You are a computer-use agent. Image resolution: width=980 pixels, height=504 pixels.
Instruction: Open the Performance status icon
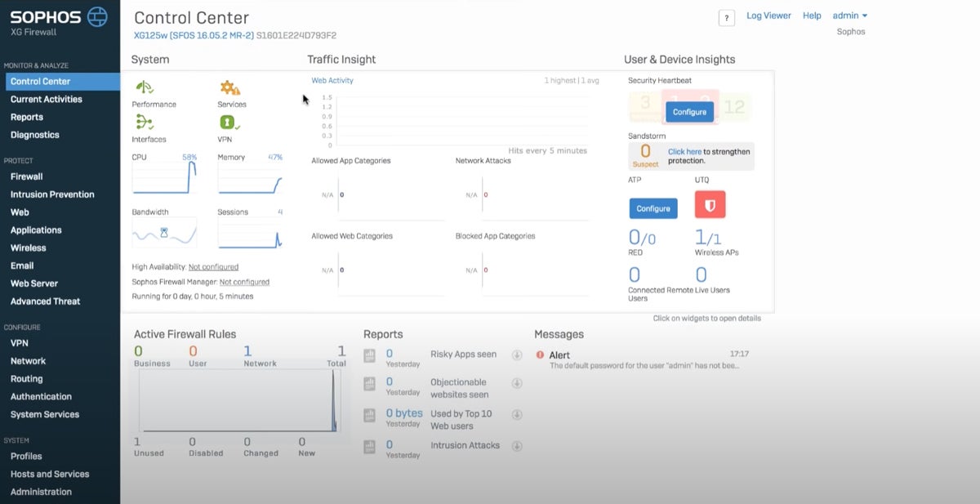tap(145, 87)
